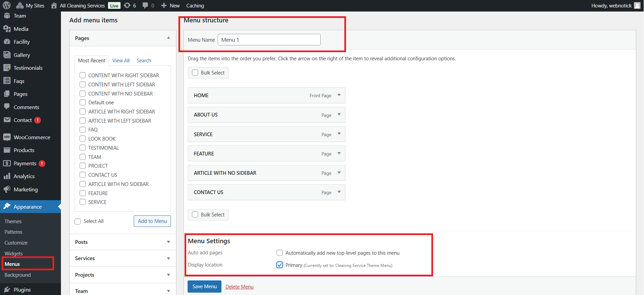This screenshot has width=644, height=295.
Task: Check the FAQ page checkbox
Action: pos(83,130)
